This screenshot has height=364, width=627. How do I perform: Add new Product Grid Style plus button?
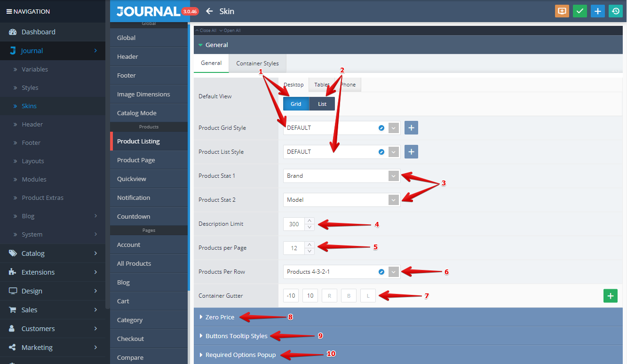coord(411,128)
